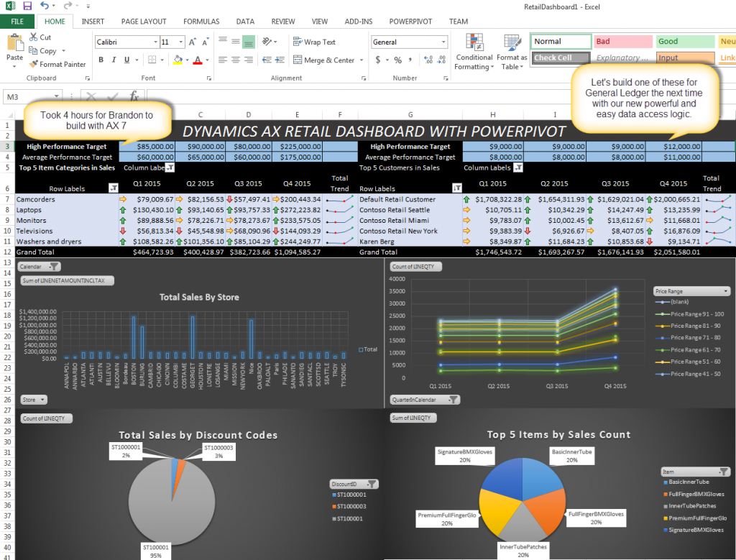Click the insert function fx icon
This screenshot has width=736, height=560.
tap(134, 96)
